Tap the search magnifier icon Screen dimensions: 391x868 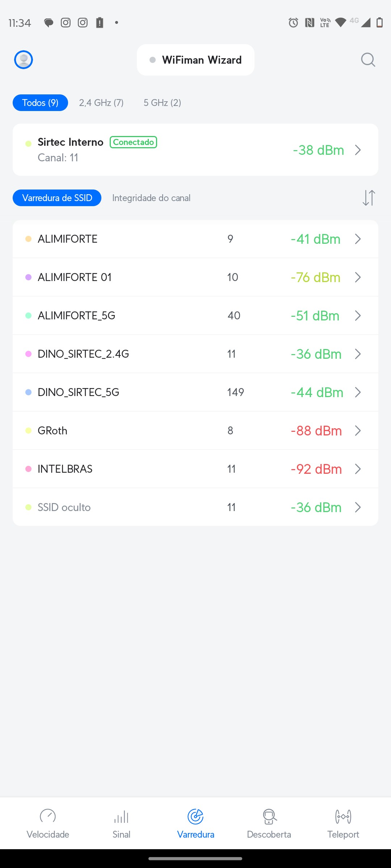pos(368,60)
